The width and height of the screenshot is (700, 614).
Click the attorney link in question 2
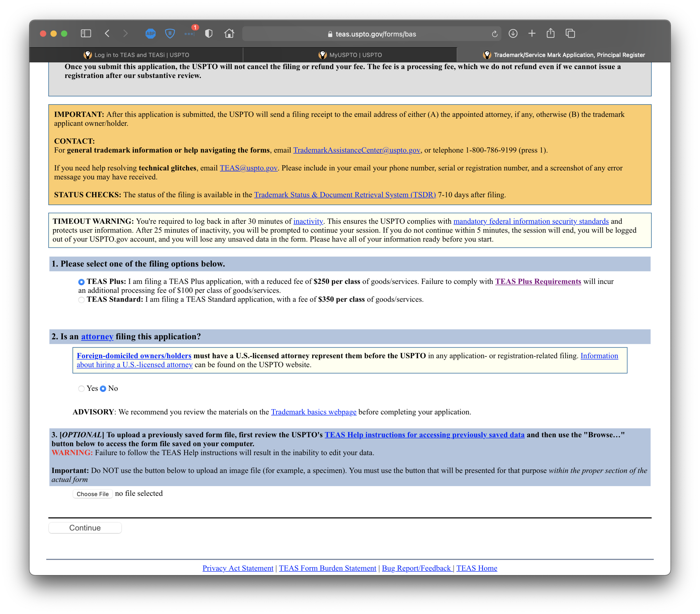(97, 336)
